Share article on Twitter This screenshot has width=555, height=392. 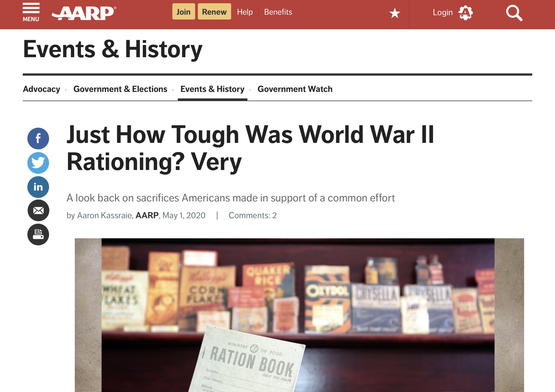pos(38,163)
